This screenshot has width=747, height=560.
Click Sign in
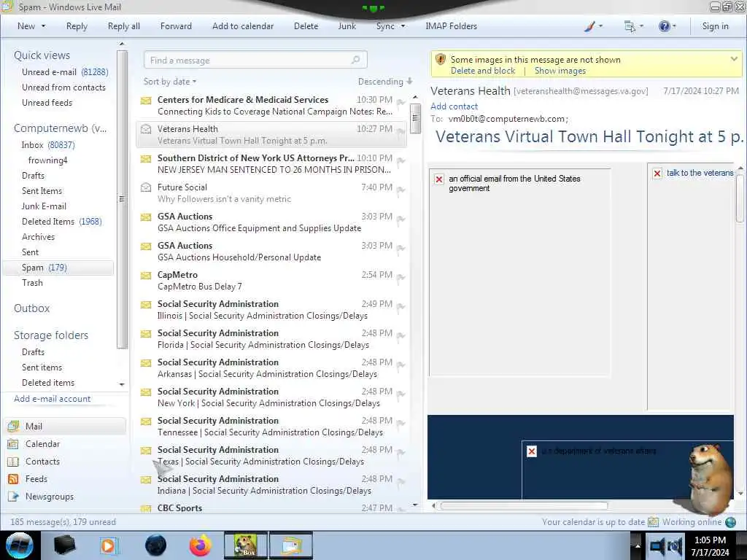click(x=715, y=26)
